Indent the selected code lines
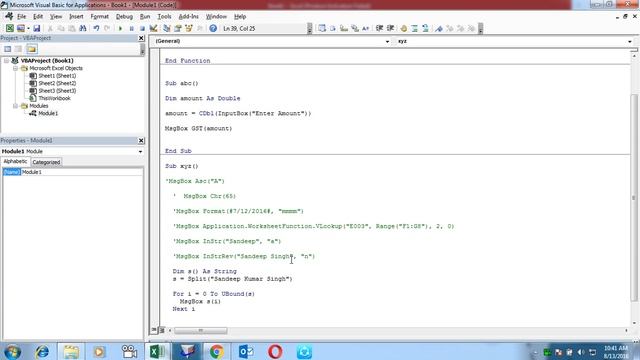 point(380,28)
